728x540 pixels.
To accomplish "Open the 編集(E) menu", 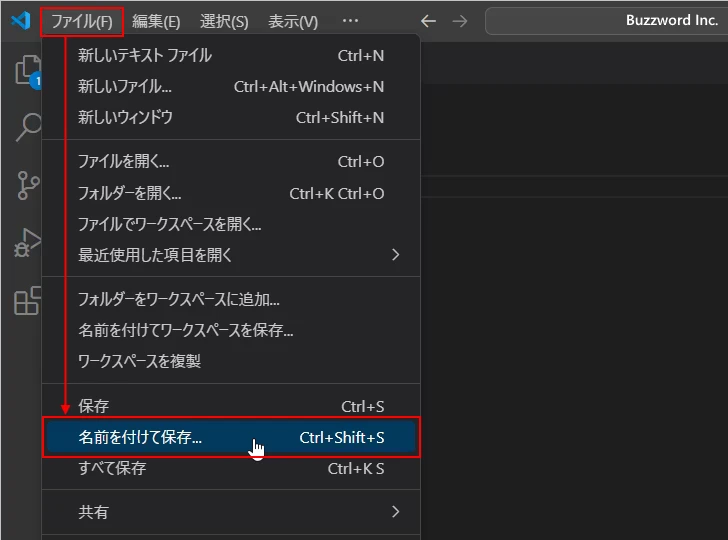I will [156, 21].
